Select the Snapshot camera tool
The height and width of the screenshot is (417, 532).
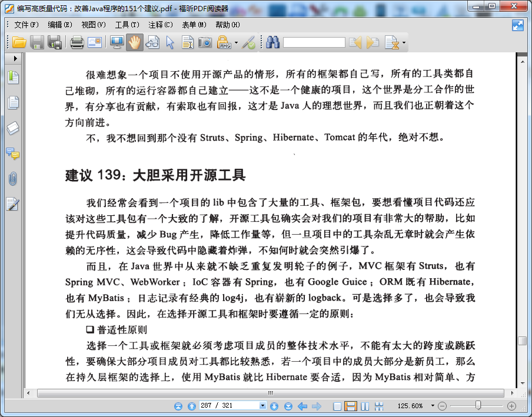tap(205, 42)
